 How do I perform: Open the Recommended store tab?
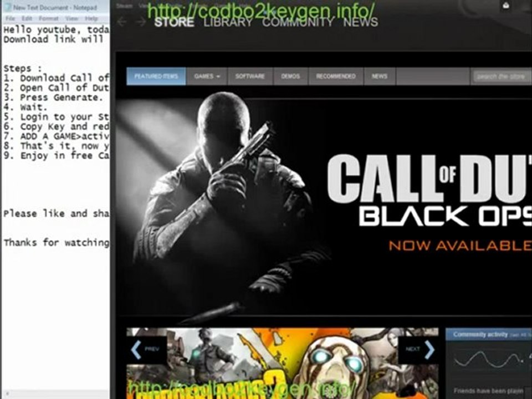[336, 76]
